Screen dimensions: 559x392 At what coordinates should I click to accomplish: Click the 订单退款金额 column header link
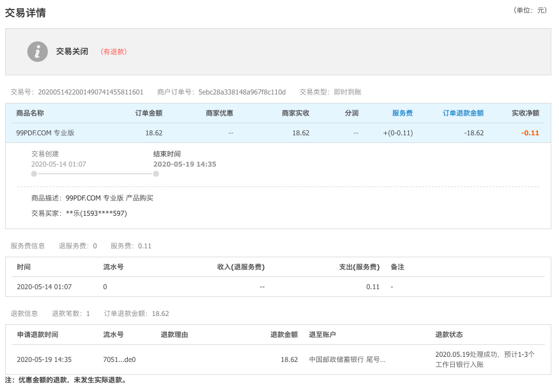pyautogui.click(x=463, y=114)
